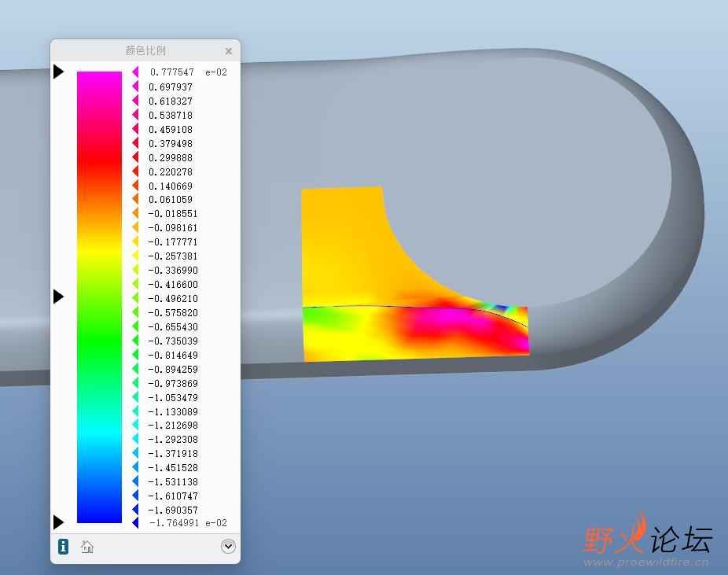Click the 0.140669 legend value
Screen dimensions: 728x575
(171, 186)
